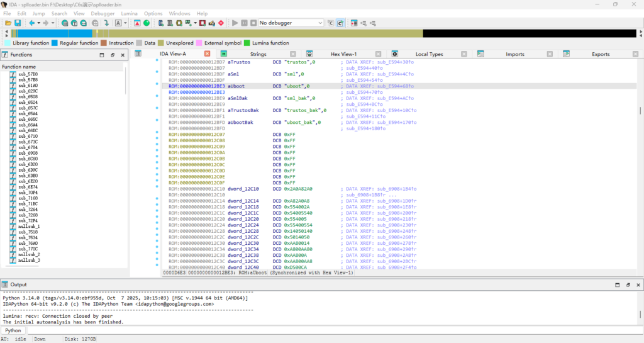Image resolution: width=644 pixels, height=343 pixels.
Task: Switch to the Strings tab
Action: [x=258, y=54]
